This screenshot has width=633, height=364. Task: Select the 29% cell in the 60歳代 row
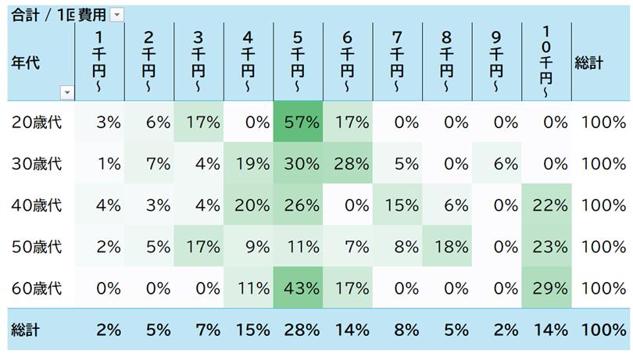tap(546, 288)
